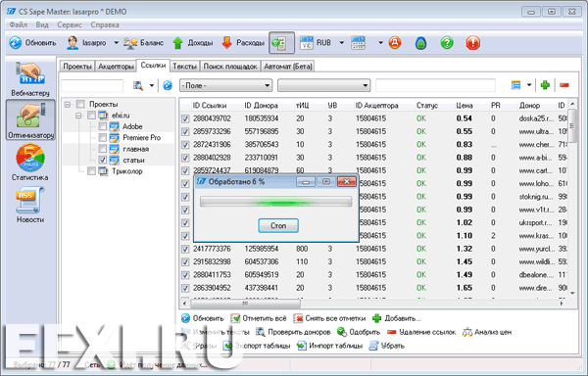
Task: Open the Файл menu
Action: click(x=18, y=24)
